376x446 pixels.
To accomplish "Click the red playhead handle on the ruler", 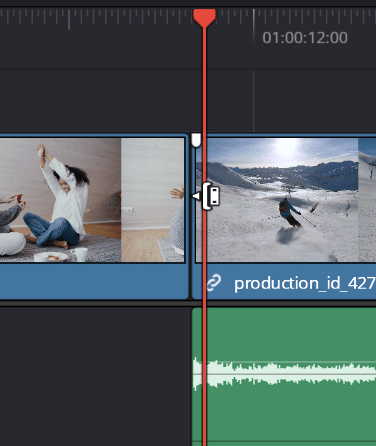I will (x=204, y=18).
